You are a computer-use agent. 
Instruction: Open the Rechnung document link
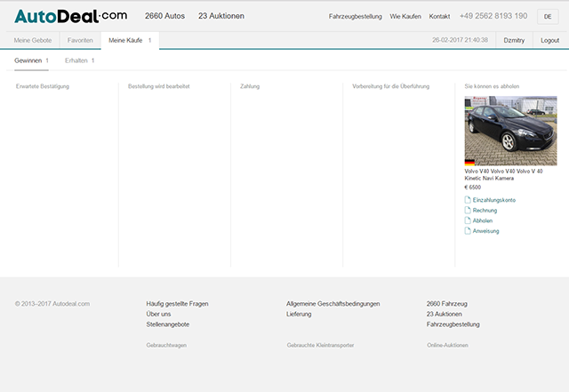point(485,210)
